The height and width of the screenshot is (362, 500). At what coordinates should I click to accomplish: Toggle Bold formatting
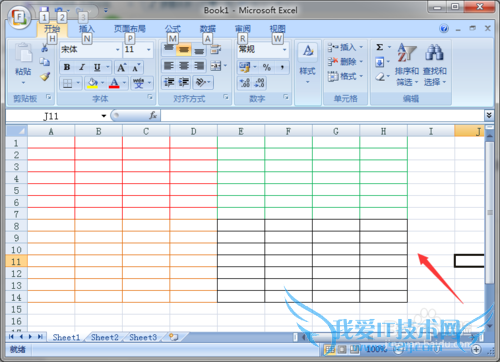[x=67, y=67]
